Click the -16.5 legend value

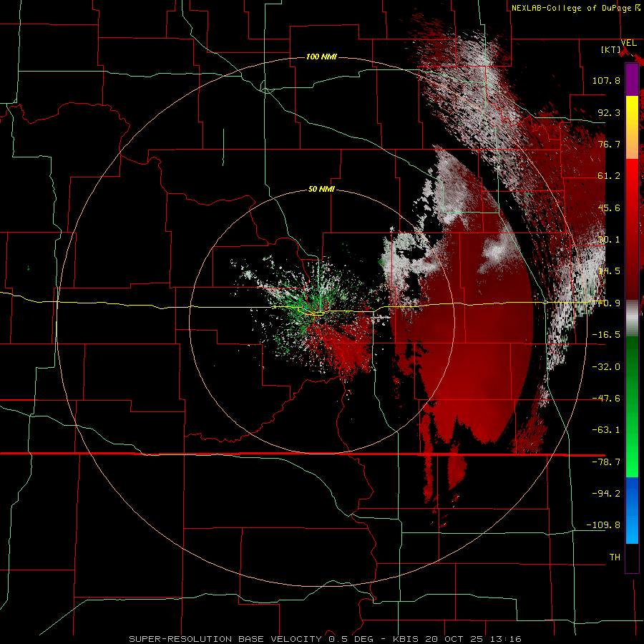[606, 335]
